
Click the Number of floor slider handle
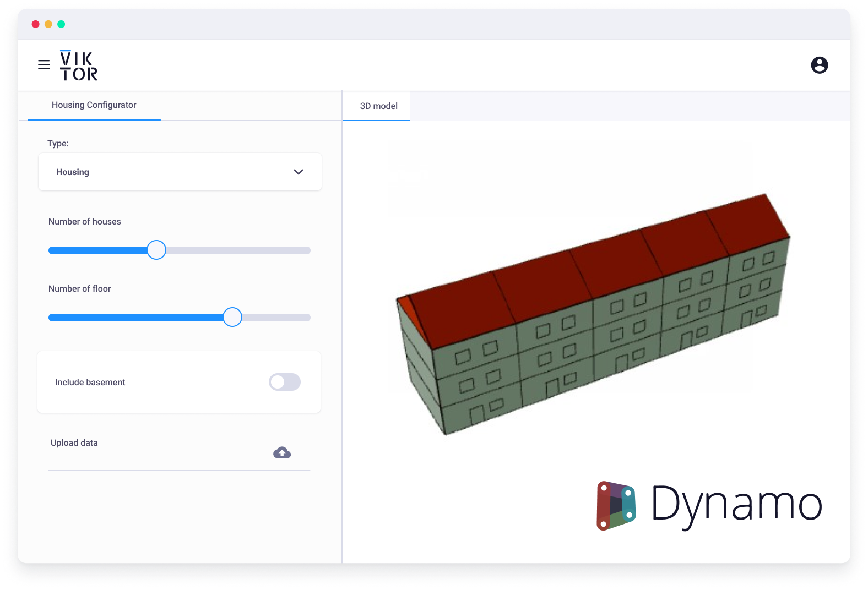tap(232, 317)
